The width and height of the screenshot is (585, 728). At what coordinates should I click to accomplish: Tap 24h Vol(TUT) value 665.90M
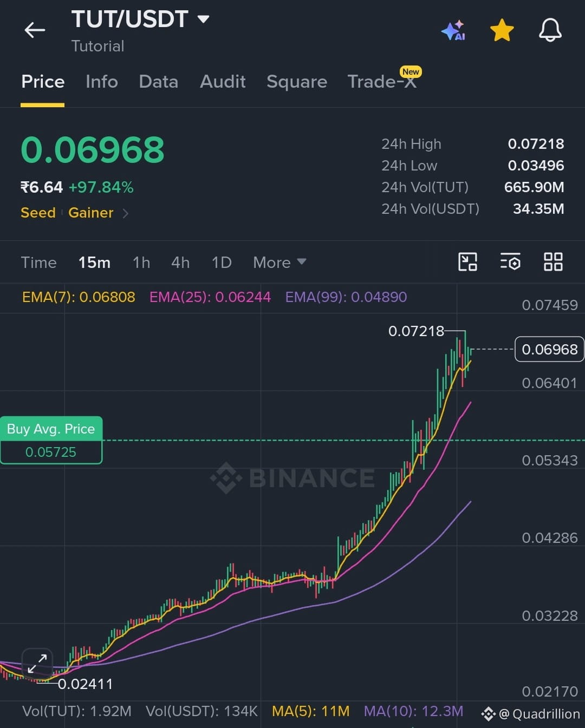pos(534,187)
